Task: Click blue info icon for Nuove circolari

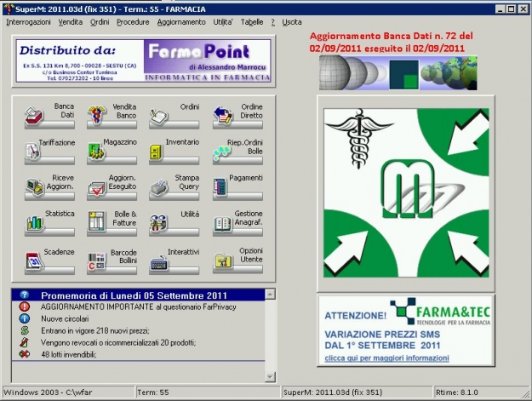Action: [x=25, y=318]
